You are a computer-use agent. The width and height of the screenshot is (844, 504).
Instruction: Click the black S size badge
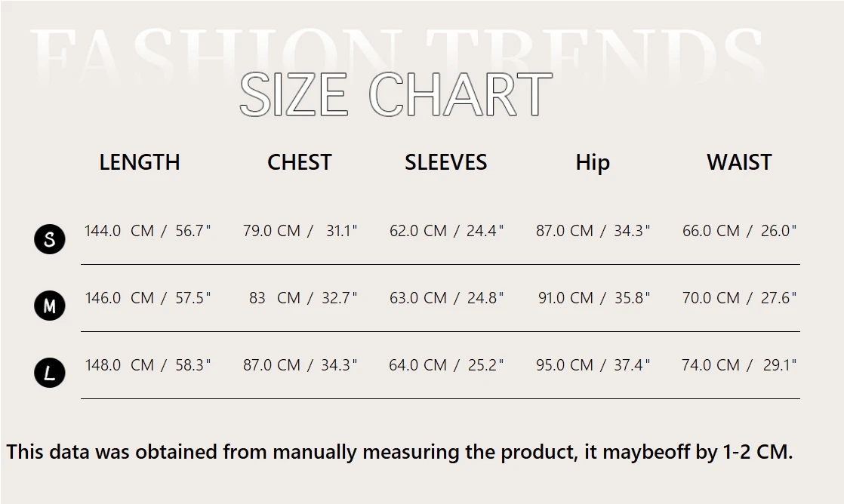[50, 239]
